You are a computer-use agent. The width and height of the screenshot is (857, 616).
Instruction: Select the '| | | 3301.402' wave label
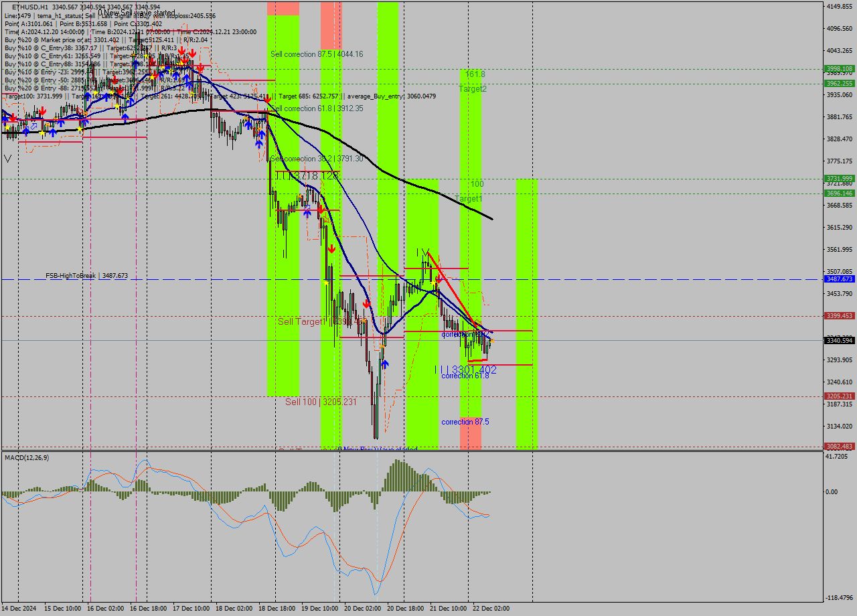click(x=465, y=370)
